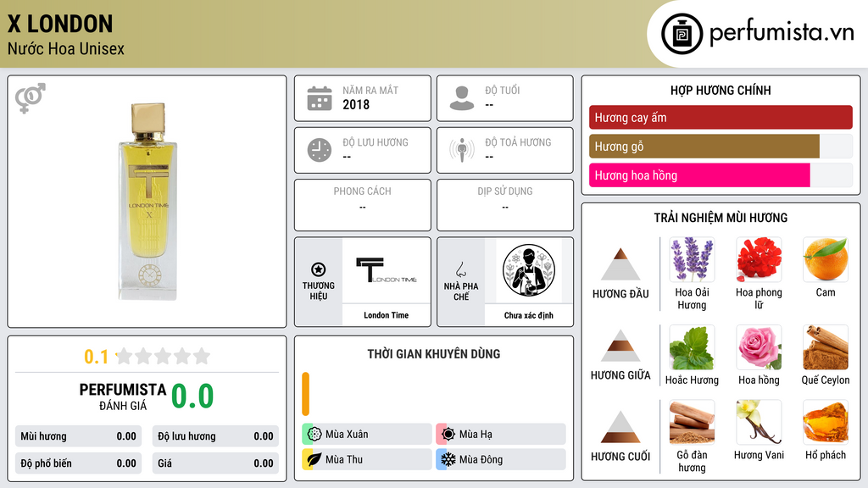This screenshot has height=488, width=868.
Task: Click the Hương cuối pyramid icon
Action: [620, 427]
